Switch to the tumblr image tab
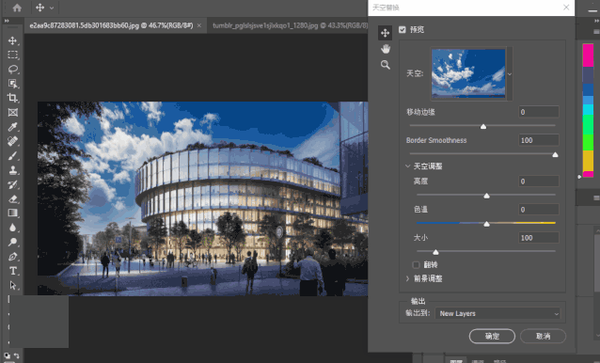This screenshot has width=600, height=363. point(290,26)
